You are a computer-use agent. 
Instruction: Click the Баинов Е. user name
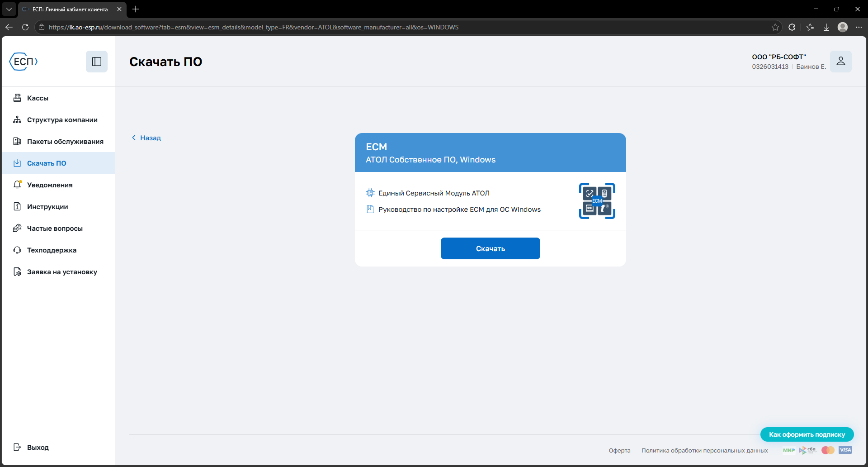[x=811, y=67]
